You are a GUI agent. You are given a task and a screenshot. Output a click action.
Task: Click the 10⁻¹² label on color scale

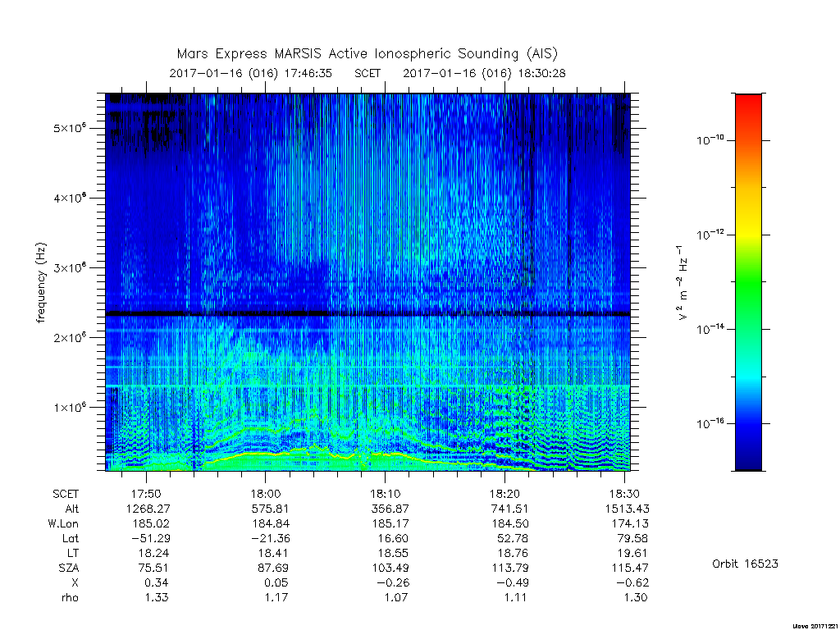(x=710, y=234)
